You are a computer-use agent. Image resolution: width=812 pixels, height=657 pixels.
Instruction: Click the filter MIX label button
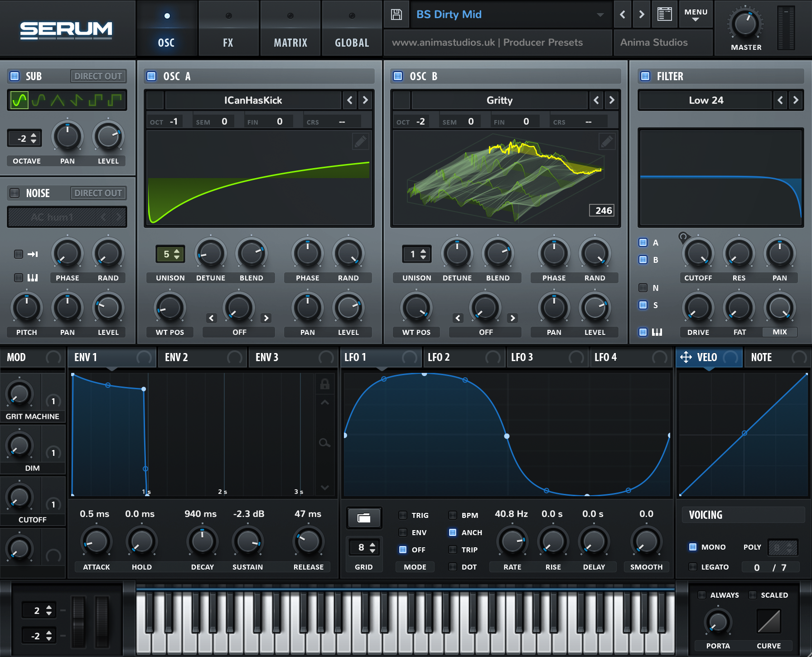coord(780,332)
